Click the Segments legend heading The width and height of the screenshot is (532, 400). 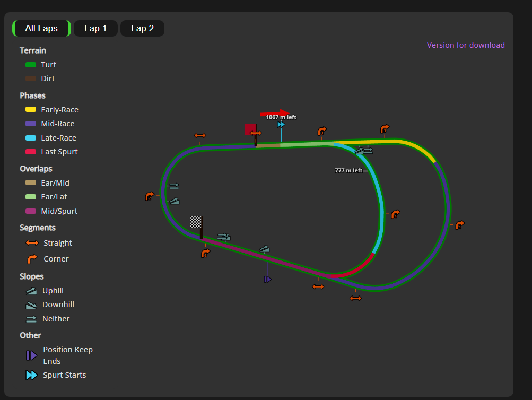pos(38,228)
